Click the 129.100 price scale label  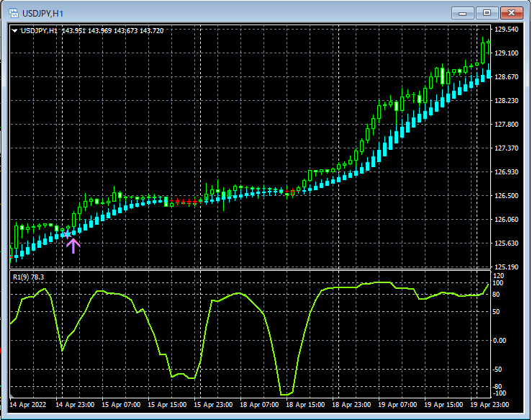507,53
